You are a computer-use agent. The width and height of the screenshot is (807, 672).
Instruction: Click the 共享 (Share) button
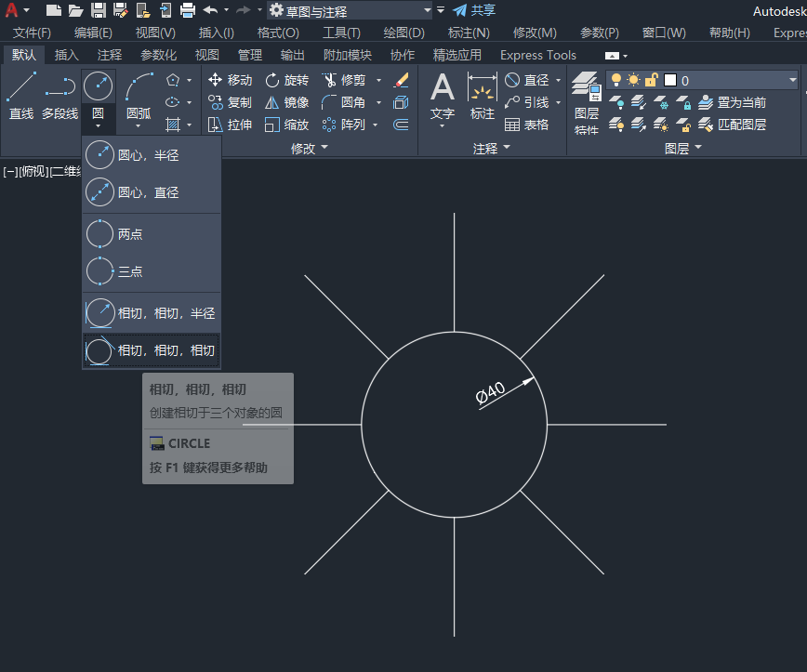click(474, 10)
